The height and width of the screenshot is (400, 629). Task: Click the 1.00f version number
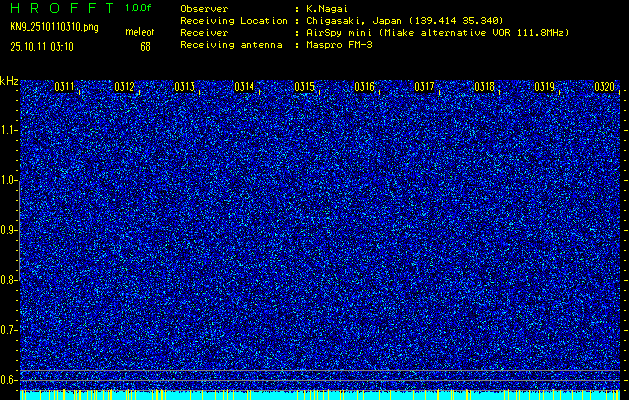pyautogui.click(x=139, y=8)
